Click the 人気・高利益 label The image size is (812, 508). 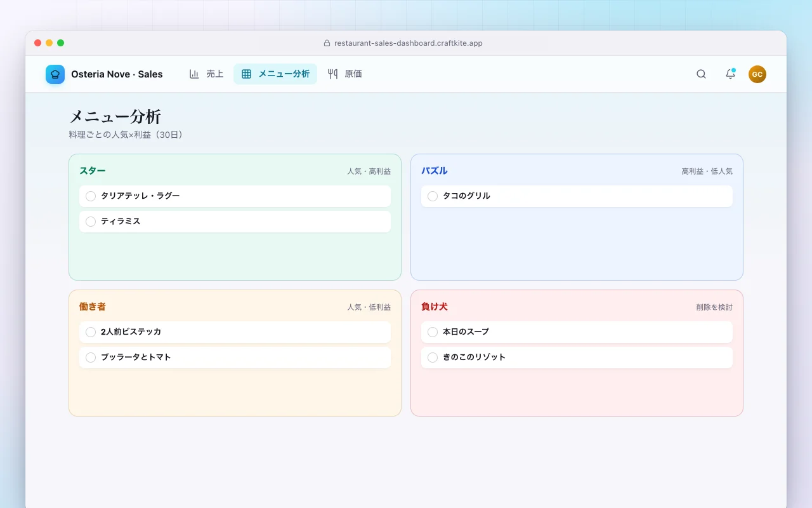click(x=369, y=171)
